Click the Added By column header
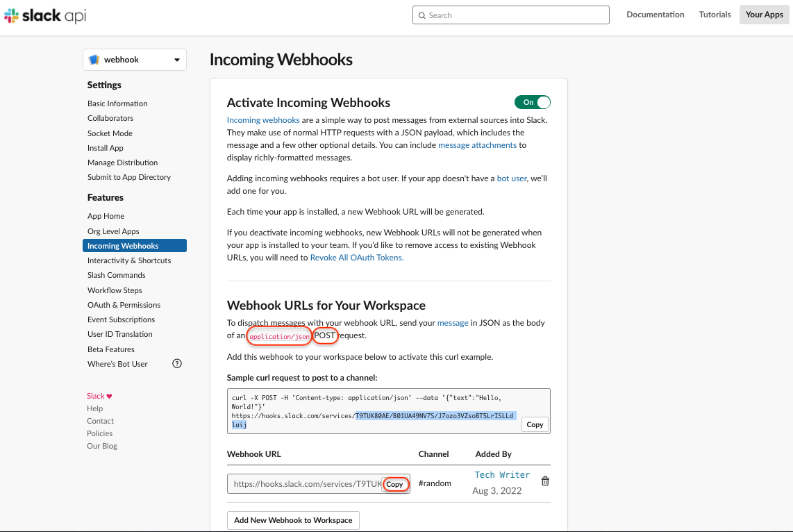The image size is (793, 532). 494,454
